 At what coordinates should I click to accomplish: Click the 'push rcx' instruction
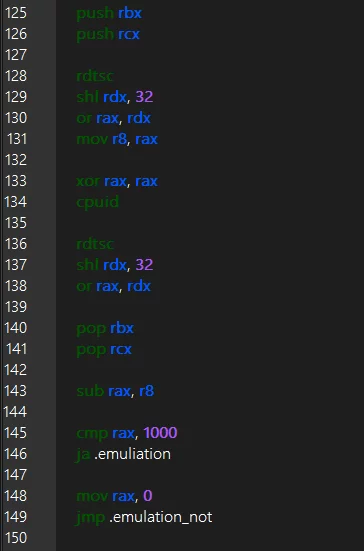tap(108, 34)
